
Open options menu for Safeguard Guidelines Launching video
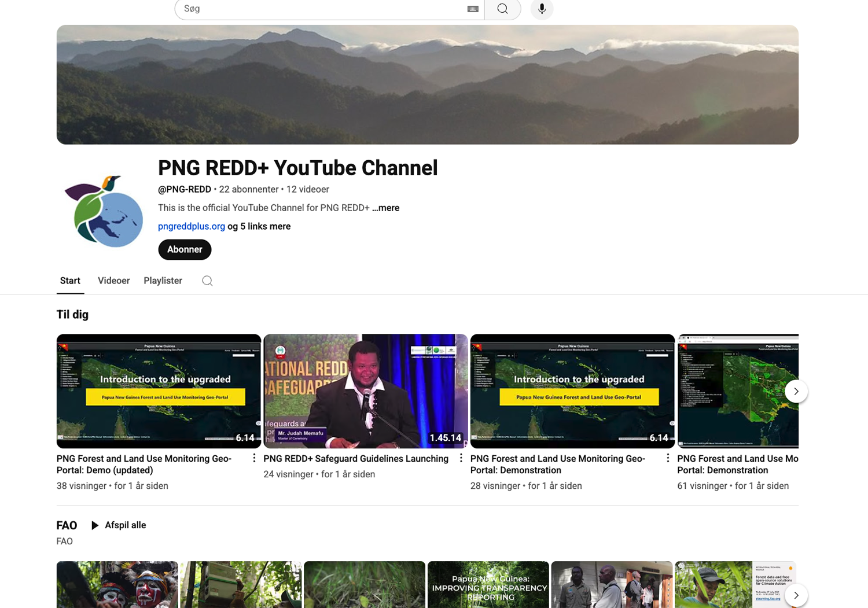pos(461,458)
